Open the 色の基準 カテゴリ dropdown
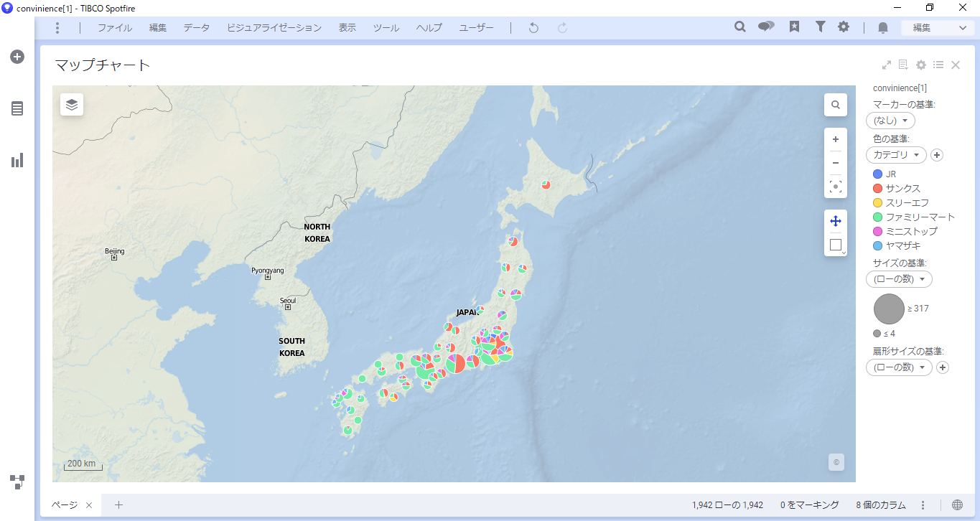980x521 pixels. [896, 155]
